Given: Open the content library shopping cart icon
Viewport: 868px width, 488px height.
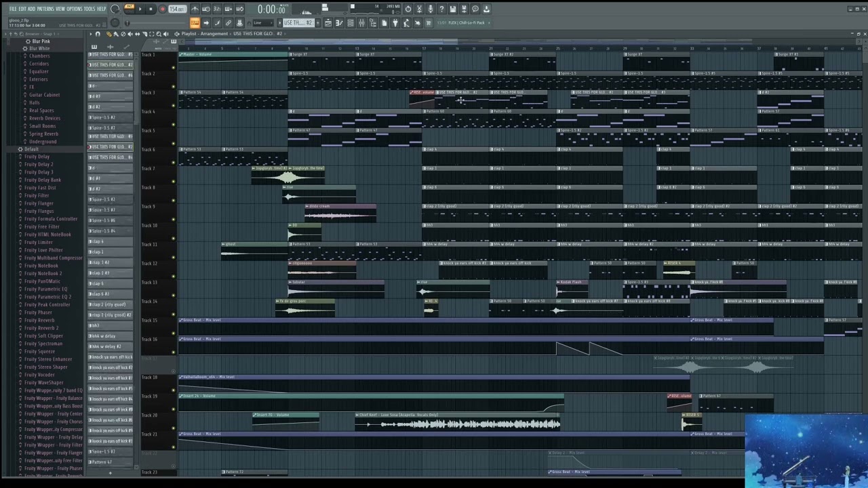Looking at the screenshot, I should [x=429, y=22].
